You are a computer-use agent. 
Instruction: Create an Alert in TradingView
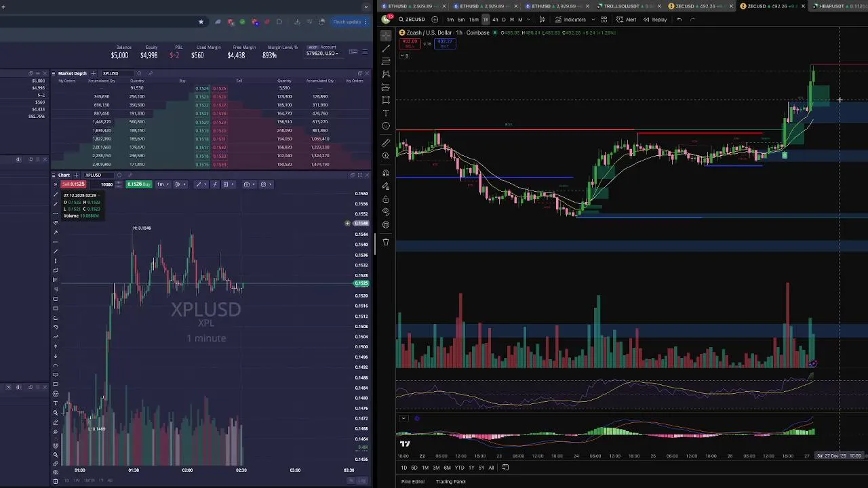(x=627, y=19)
